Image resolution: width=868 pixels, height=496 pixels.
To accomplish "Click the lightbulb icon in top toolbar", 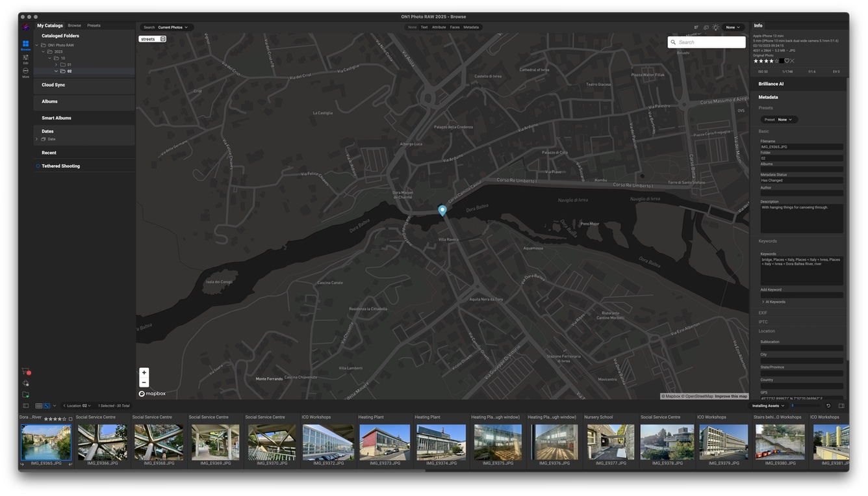I will [x=715, y=27].
